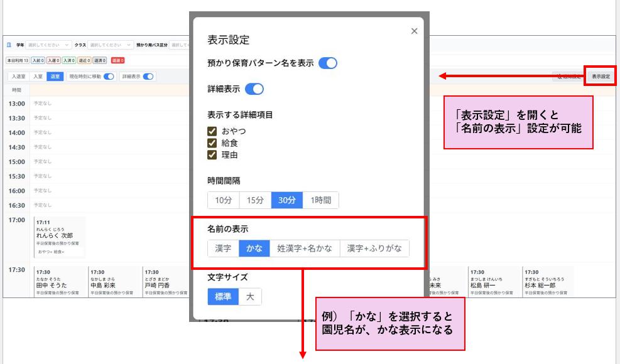
Task: Switch to the 入室 tab
Action: click(38, 77)
